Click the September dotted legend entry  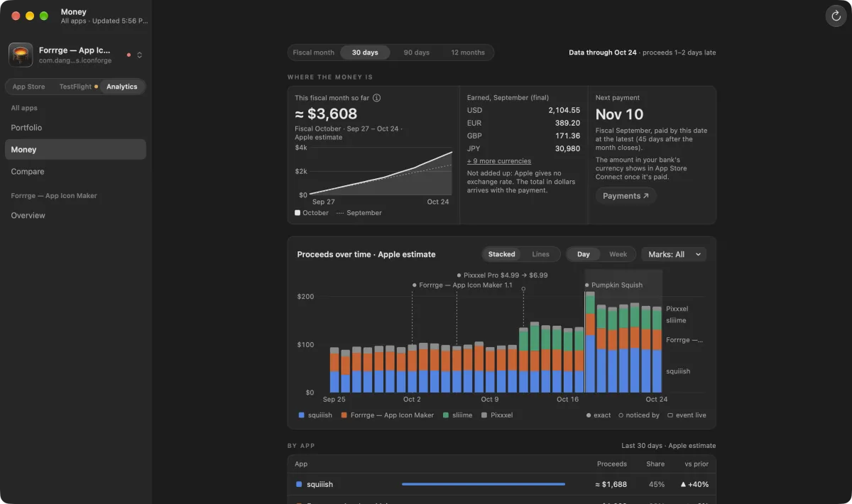[x=359, y=213]
